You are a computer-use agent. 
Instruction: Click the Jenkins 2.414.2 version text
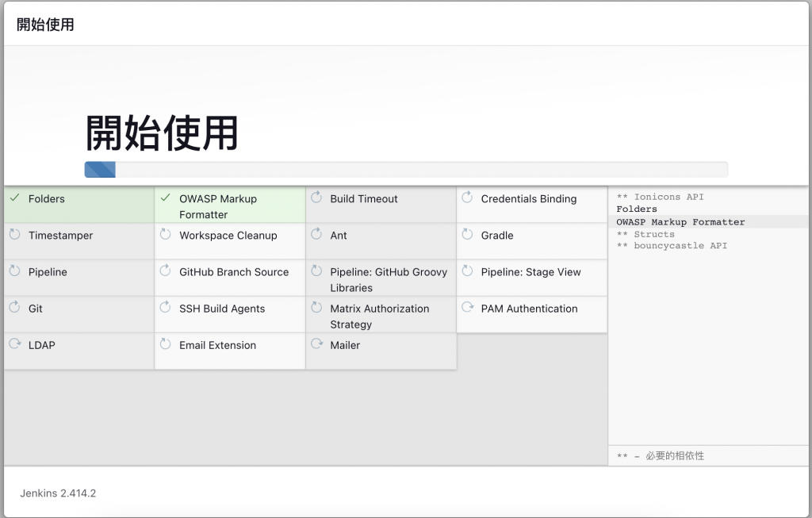(58, 493)
